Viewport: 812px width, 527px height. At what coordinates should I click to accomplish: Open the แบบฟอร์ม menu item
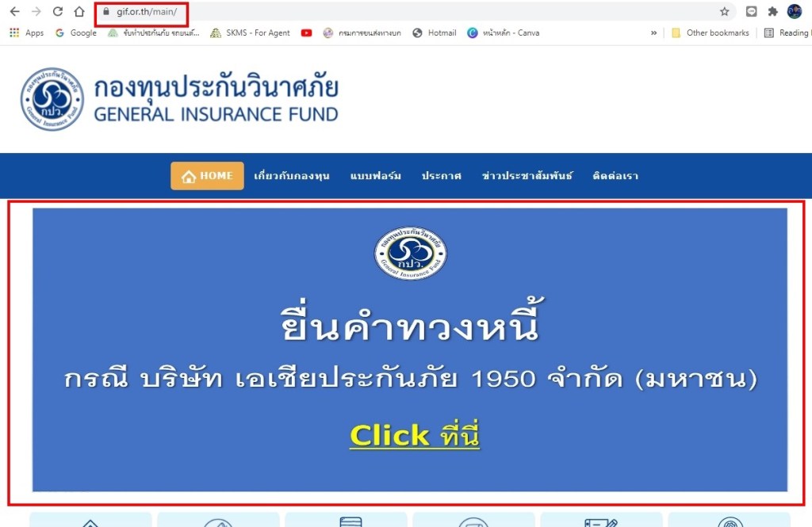pyautogui.click(x=375, y=176)
